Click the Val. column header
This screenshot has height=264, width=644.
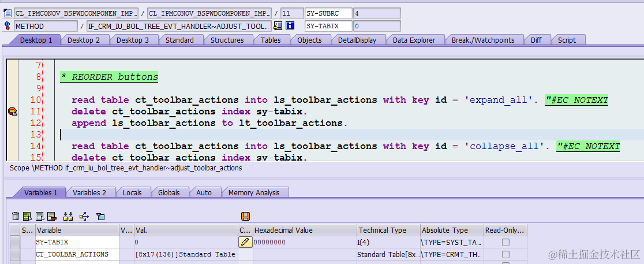click(186, 230)
